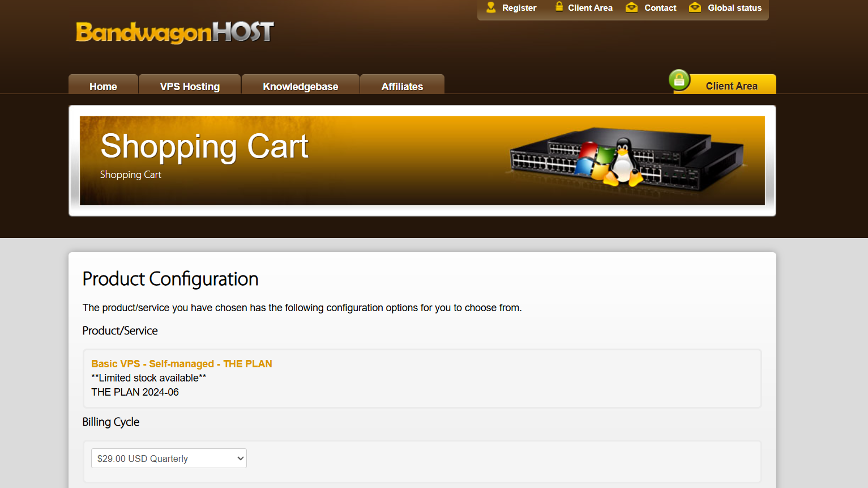Click the envelope icon beside Global status
Screen dimensions: 868x488
pyautogui.click(x=695, y=7)
